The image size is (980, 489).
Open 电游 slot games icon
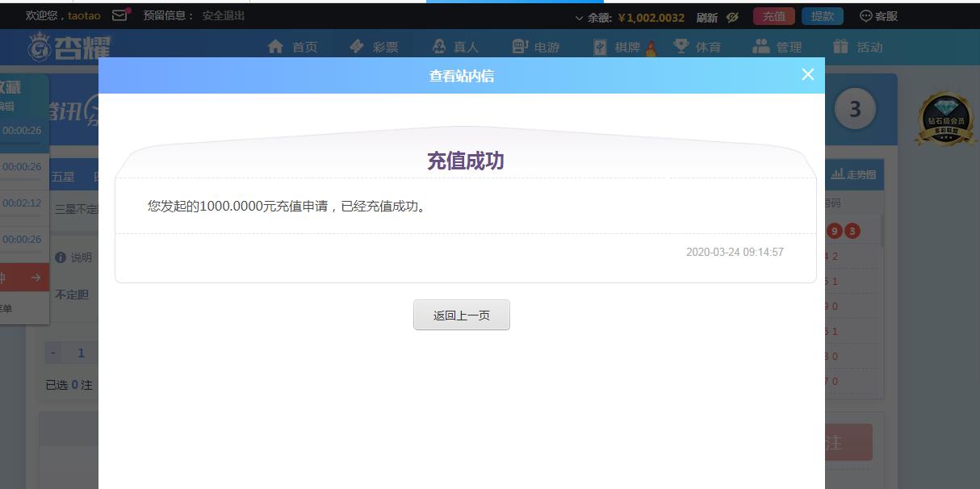520,47
